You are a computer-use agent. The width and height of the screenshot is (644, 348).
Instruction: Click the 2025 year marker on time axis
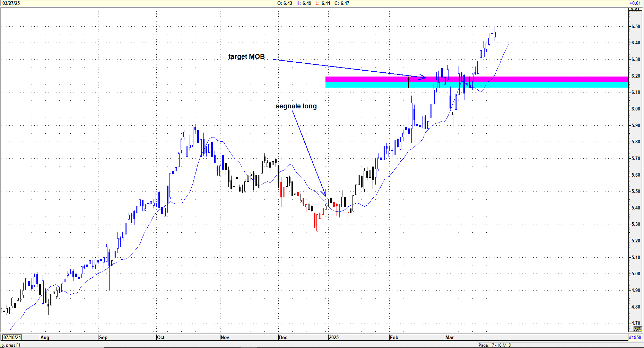pos(333,337)
